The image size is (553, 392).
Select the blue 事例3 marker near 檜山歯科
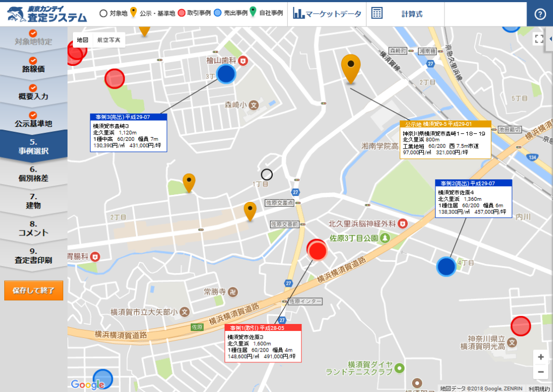(226, 74)
